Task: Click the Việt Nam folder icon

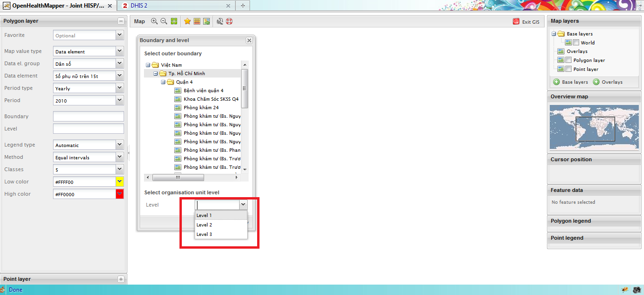Action: pos(155,65)
